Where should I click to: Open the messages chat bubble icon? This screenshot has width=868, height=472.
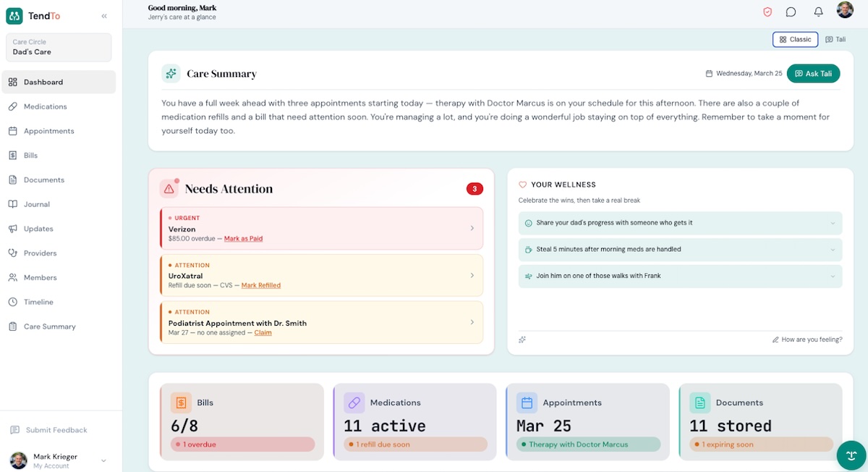point(791,12)
